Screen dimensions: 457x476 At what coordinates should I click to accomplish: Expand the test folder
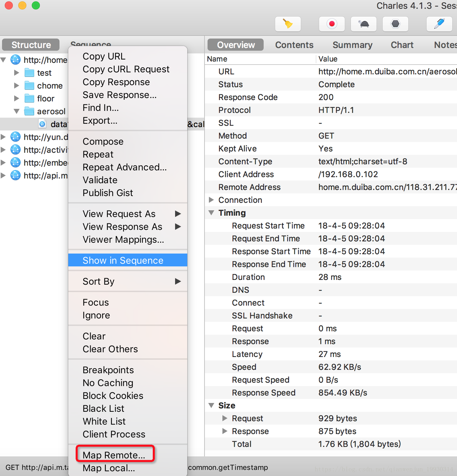(17, 73)
